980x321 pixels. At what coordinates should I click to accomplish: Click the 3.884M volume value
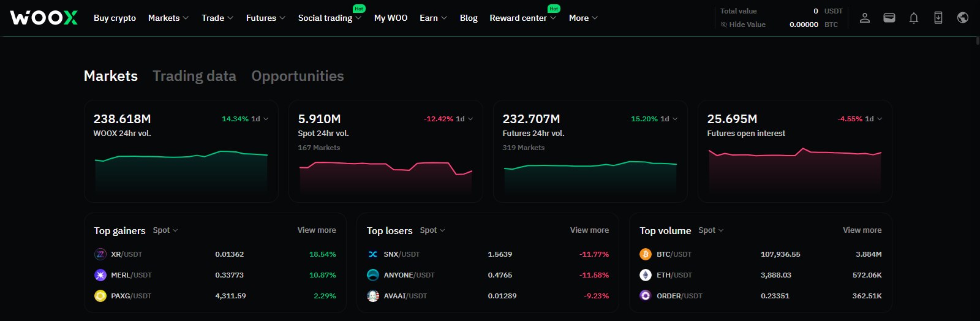point(869,254)
